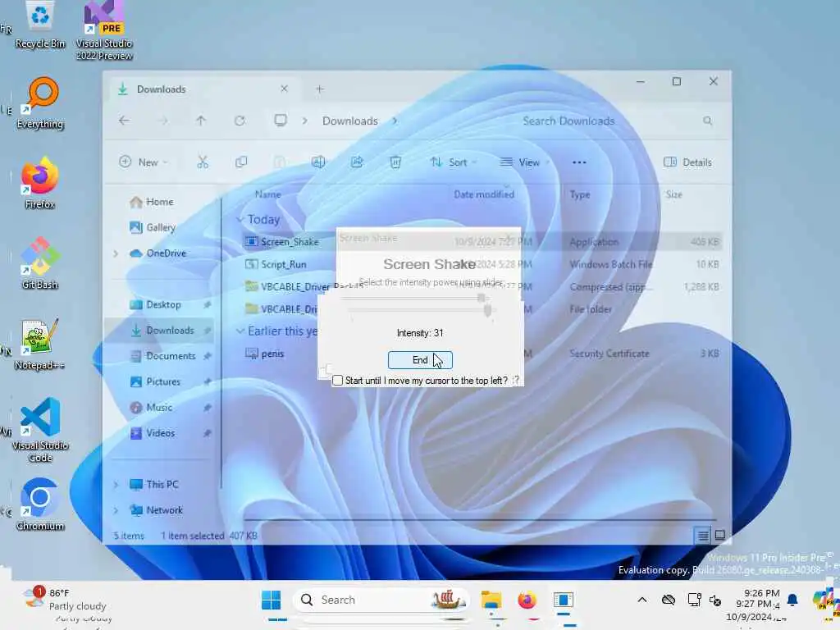Click the Share icon in Explorer toolbar

[x=357, y=162]
